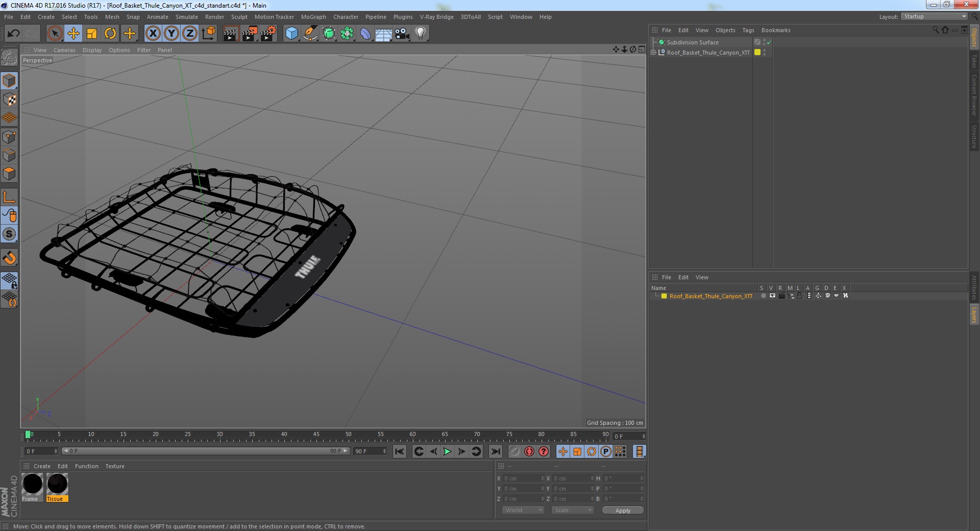Add a camera object icon
Viewport: 980px width, 531px height.
click(x=402, y=34)
